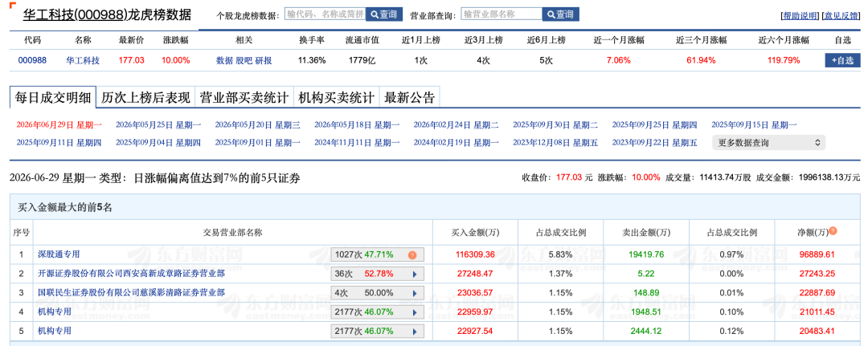868x346 pixels.
Task: Open 开源证券股份有限公司西安高新成章路证券营业部 link
Action: click(x=131, y=273)
